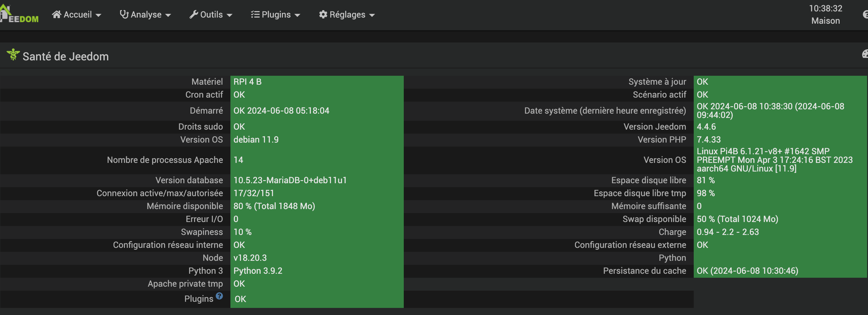Expand the Accueil dropdown caret

[x=98, y=15]
